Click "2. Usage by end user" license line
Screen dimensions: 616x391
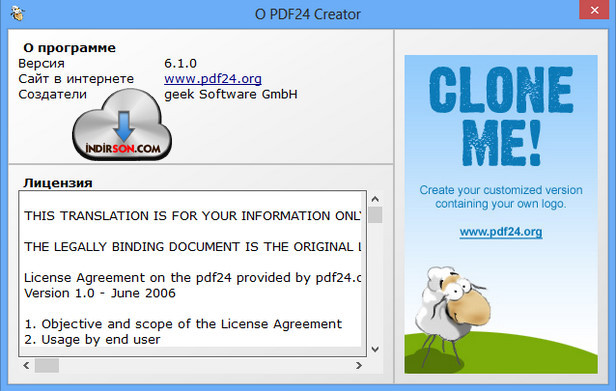92,340
